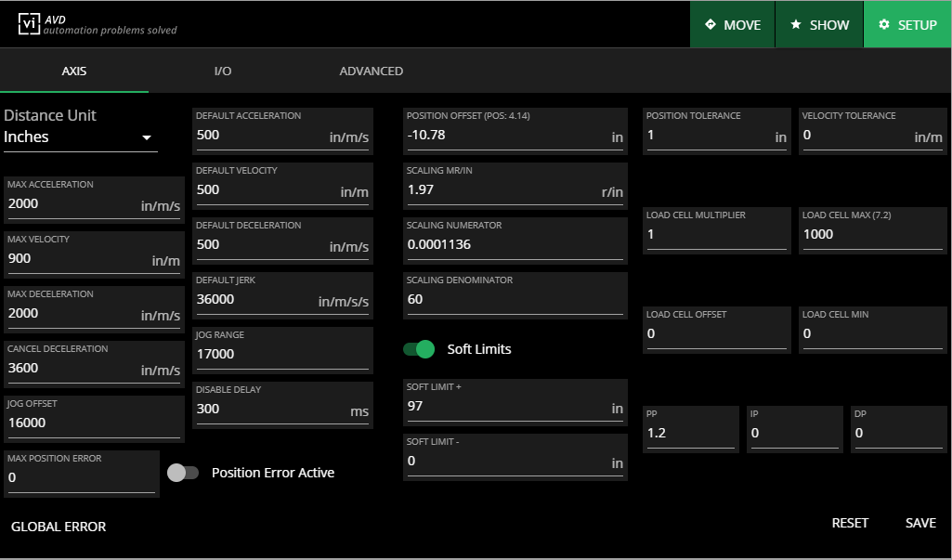Go to the MOVE page
952x560 pixels.
pyautogui.click(x=732, y=24)
